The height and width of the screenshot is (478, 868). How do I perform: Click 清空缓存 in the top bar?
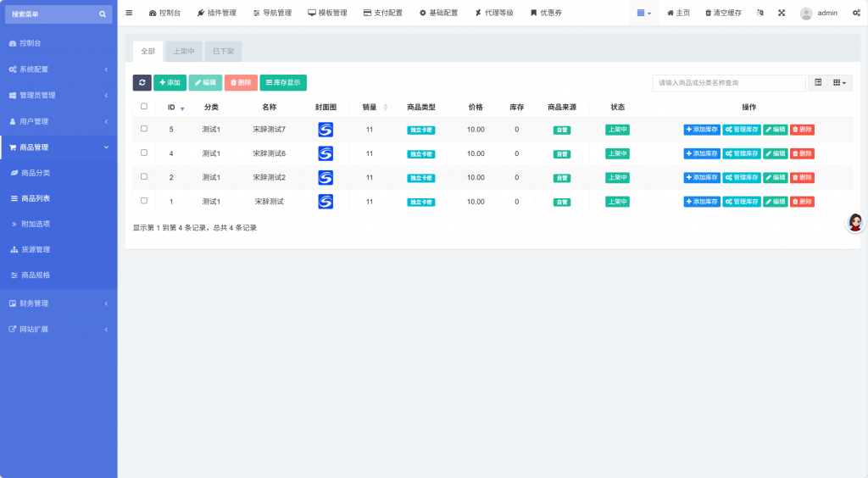(x=724, y=13)
